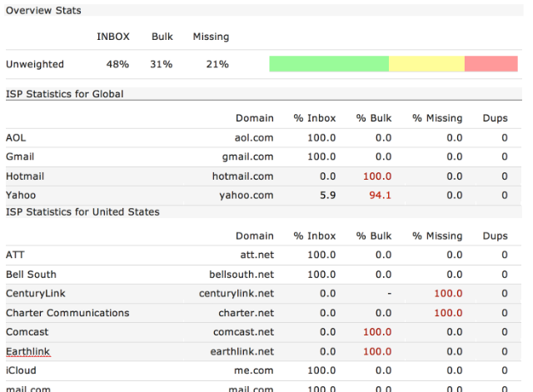Select the INBOX column header in Overview Stats
Screen dimensions: 533x392
point(113,37)
